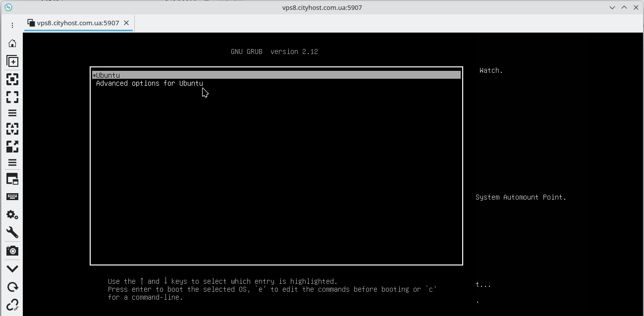Click the GNU GRUB version 2.12 heading
The image size is (644, 316).
(274, 52)
